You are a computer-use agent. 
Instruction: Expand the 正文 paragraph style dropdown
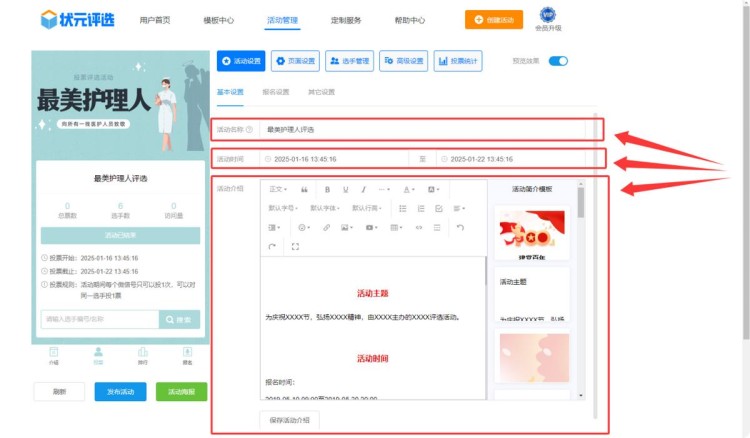[x=278, y=189]
